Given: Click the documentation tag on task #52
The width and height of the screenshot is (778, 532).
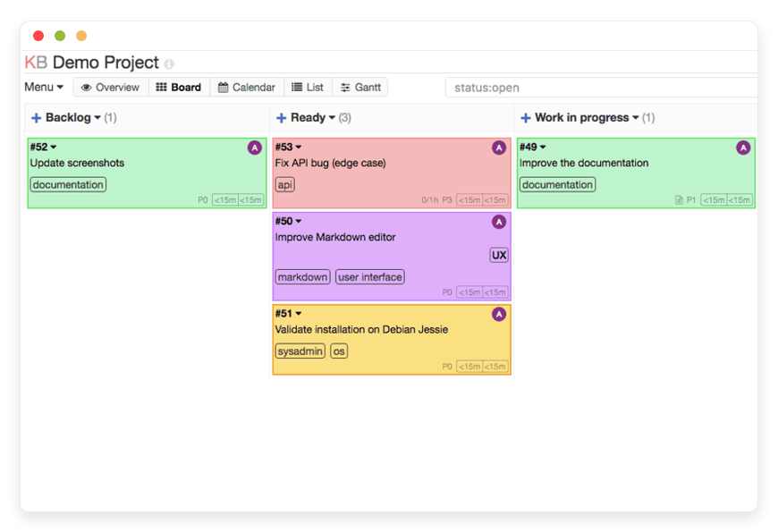Looking at the screenshot, I should tap(68, 184).
